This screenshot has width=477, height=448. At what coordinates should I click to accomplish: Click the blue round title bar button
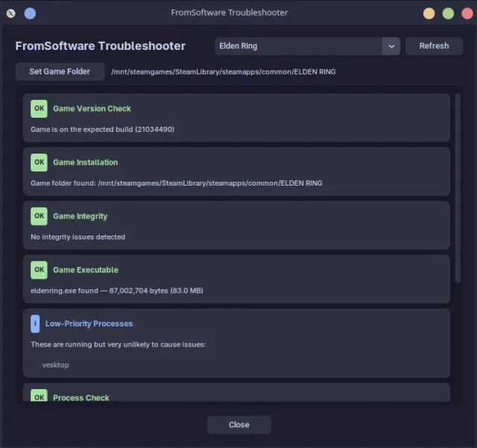pos(30,13)
